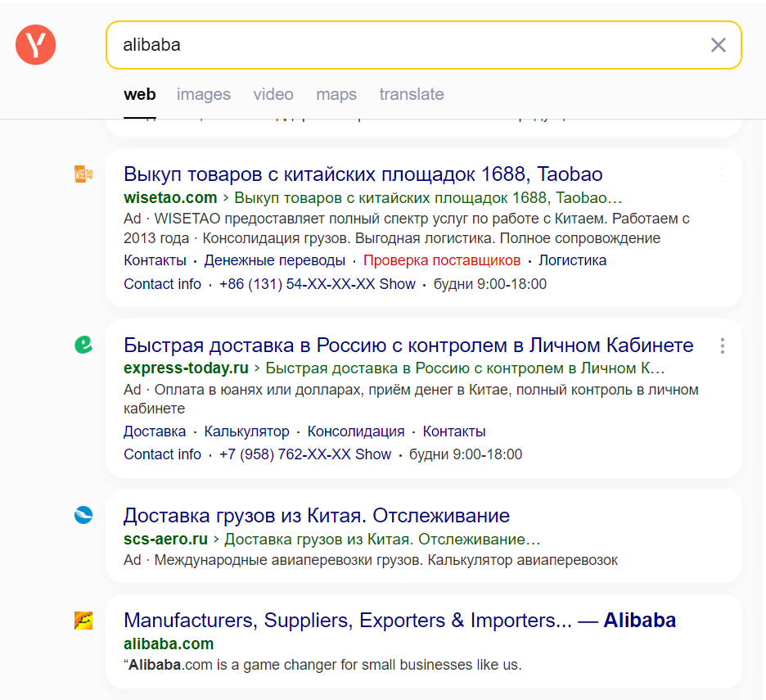Open the 'Консолидация' sitelink

356,431
